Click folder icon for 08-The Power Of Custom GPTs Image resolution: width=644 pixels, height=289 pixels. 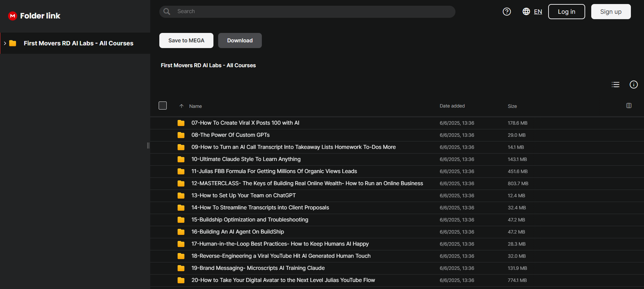[181, 135]
